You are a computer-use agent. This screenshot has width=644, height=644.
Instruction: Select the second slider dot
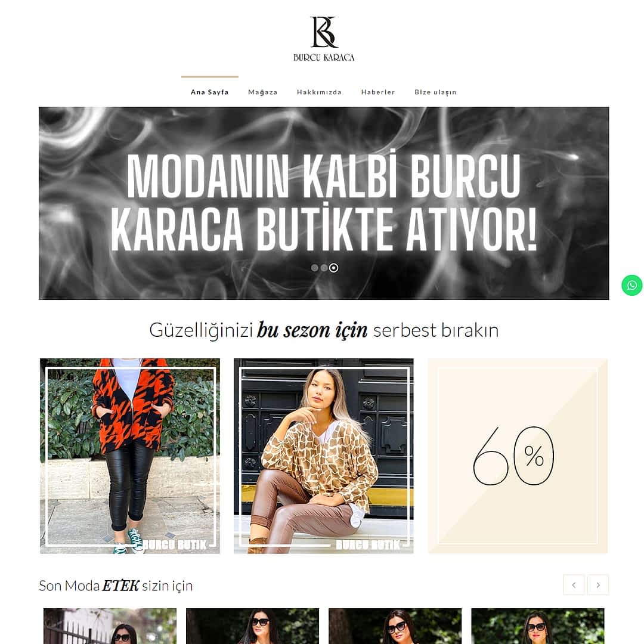click(324, 268)
